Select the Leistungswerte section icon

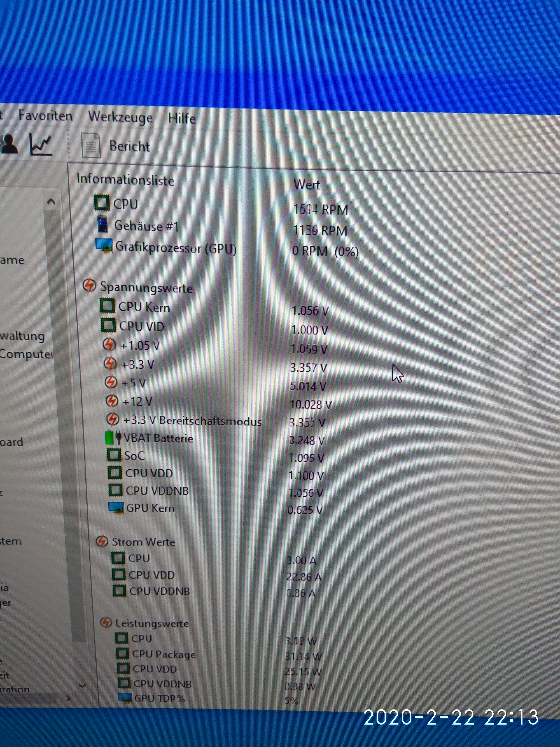(x=106, y=622)
